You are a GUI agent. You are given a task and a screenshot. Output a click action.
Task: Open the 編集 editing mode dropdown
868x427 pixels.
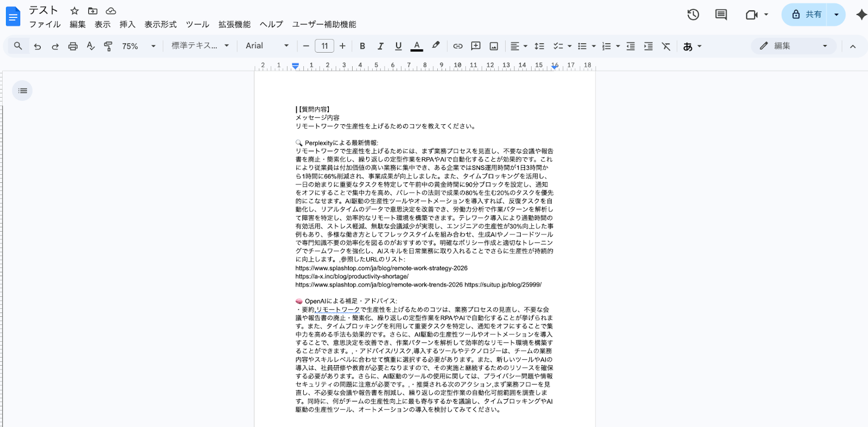click(794, 46)
